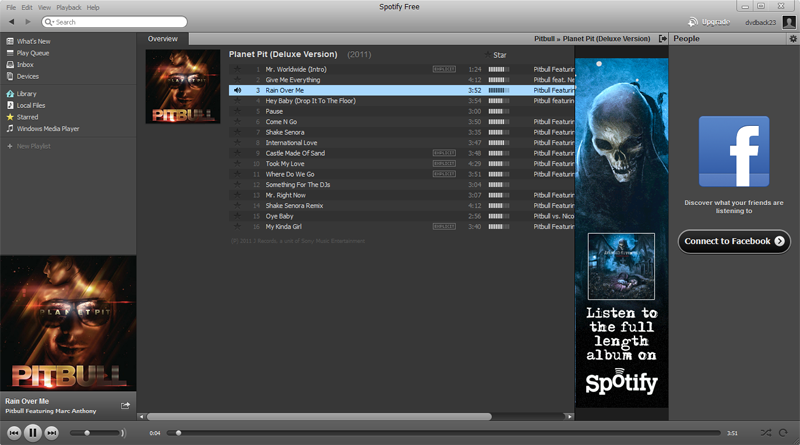Star the International Love track
The width and height of the screenshot is (800, 445).
237,143
